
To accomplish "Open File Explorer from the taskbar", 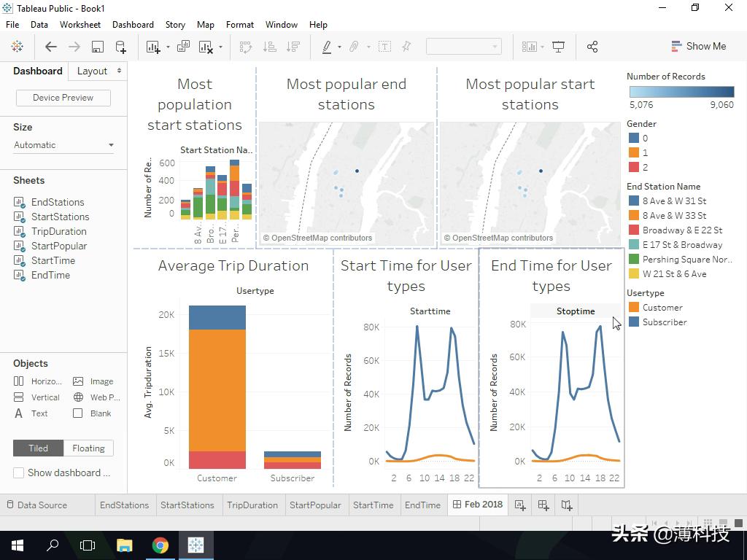I will (x=124, y=545).
